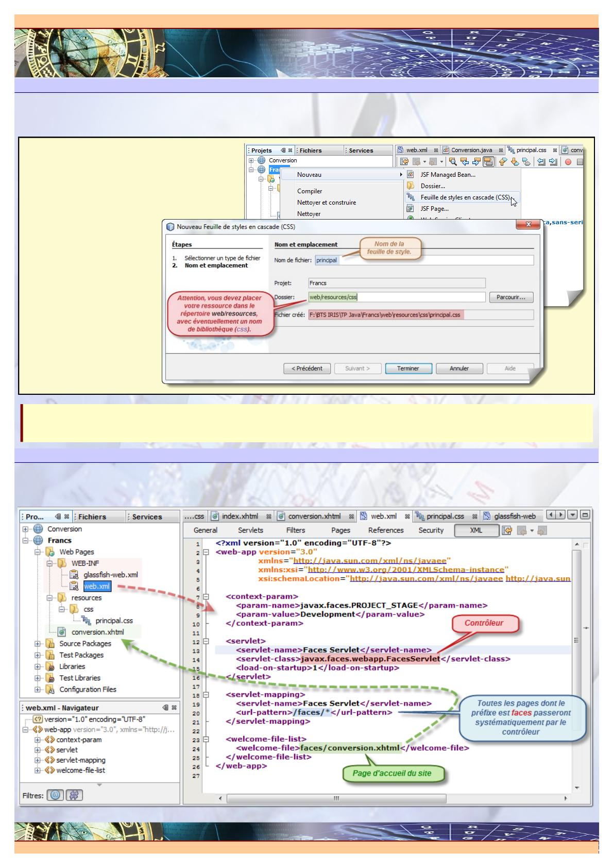613x868 pixels.
Task: Switch to the conversion.xhtml editor tab
Action: [314, 516]
